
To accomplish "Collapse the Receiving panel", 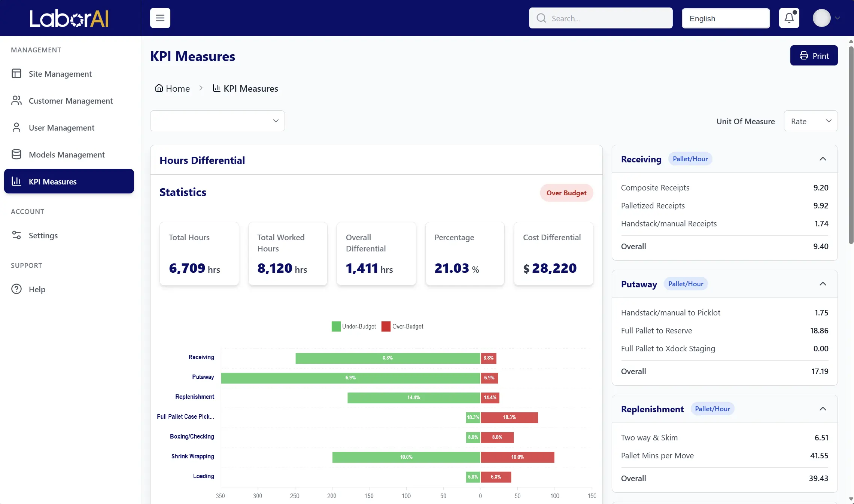I will [823, 159].
